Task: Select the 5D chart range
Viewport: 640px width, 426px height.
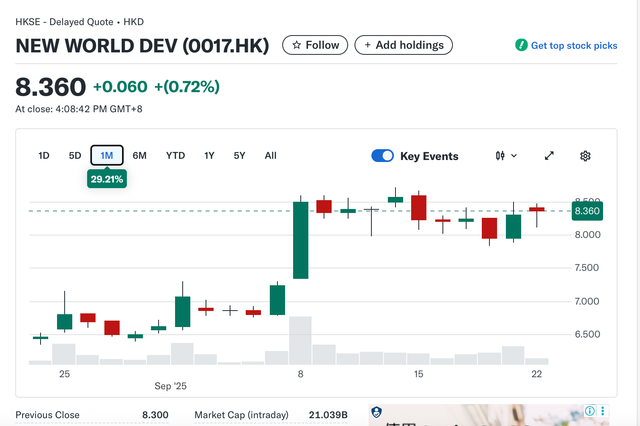Action: pos(75,155)
